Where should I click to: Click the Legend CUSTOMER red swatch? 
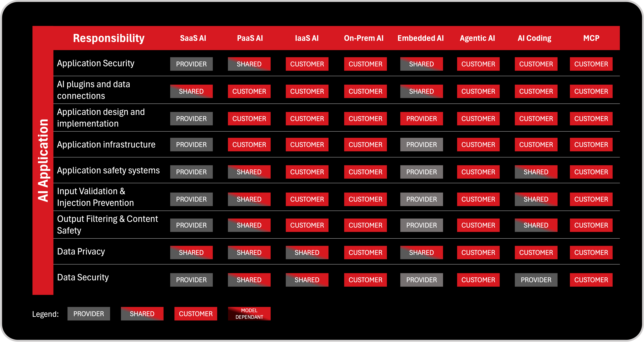(x=195, y=313)
